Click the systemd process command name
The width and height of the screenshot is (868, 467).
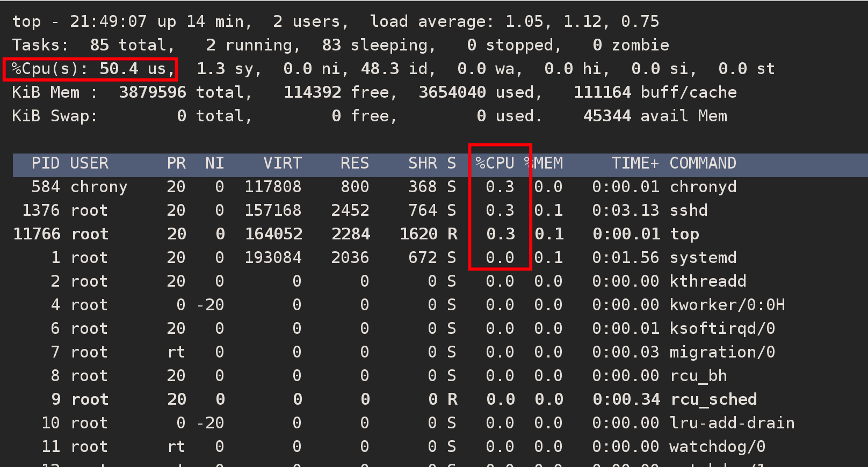coord(703,258)
